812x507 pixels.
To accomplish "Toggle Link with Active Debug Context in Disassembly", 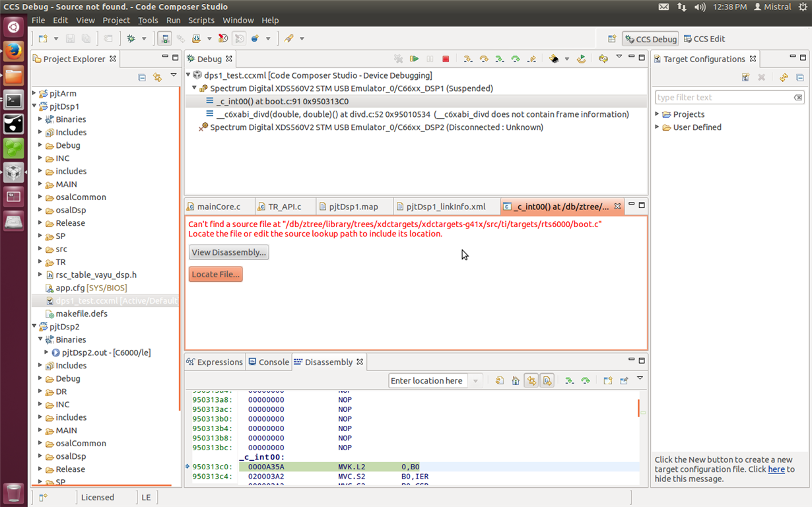I will coord(531,381).
